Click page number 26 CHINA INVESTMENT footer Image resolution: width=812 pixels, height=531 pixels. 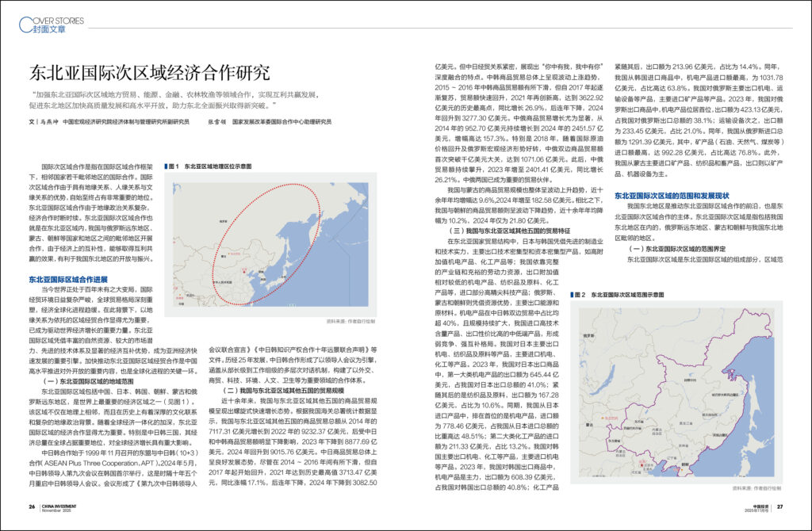point(48,509)
